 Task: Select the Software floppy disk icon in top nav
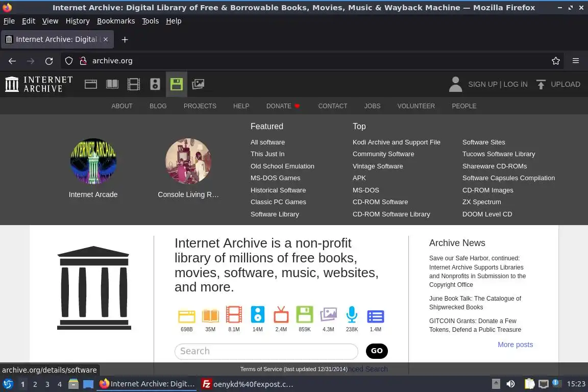pyautogui.click(x=176, y=84)
